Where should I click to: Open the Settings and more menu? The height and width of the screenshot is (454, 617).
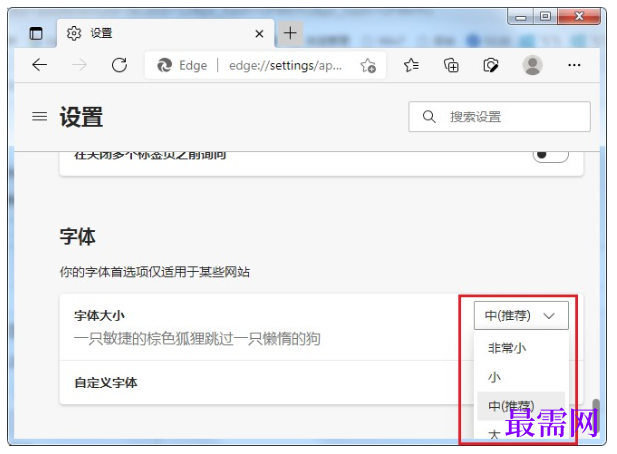pyautogui.click(x=574, y=65)
